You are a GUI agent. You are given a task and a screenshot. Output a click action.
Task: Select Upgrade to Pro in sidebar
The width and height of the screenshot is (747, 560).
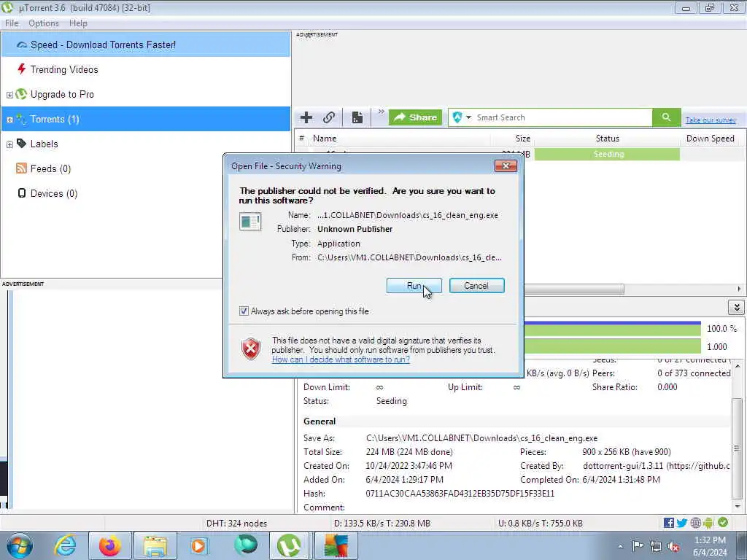point(146,94)
